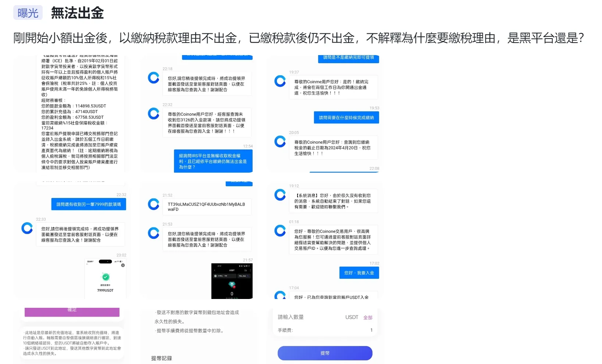Click the 是的！繳納完成 reply message
Viewport: 602px width, 364px height.
click(334, 87)
